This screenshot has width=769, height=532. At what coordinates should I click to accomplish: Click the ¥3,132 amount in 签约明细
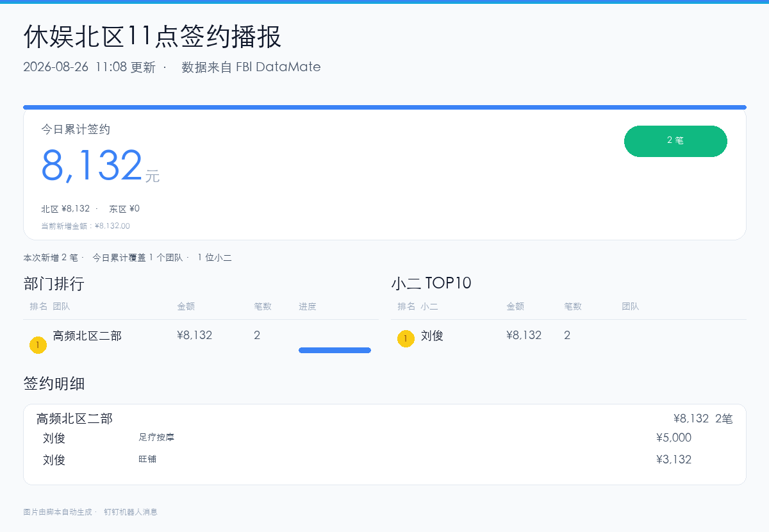674,460
